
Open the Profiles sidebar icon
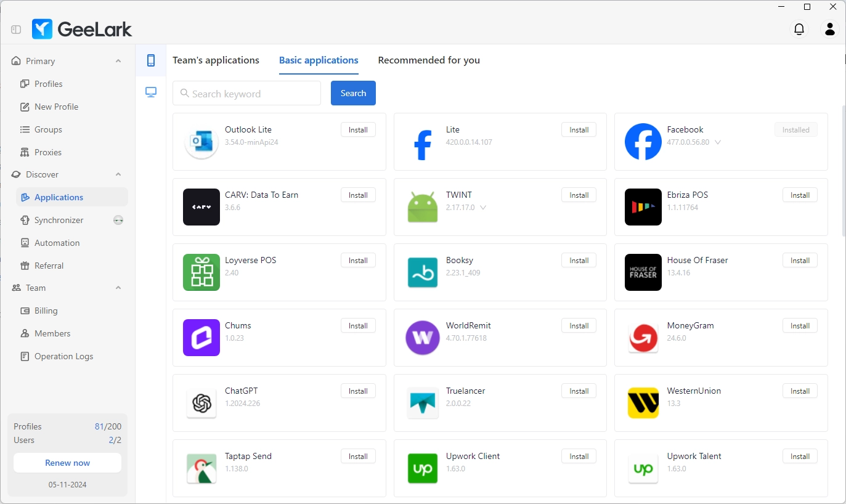point(25,84)
